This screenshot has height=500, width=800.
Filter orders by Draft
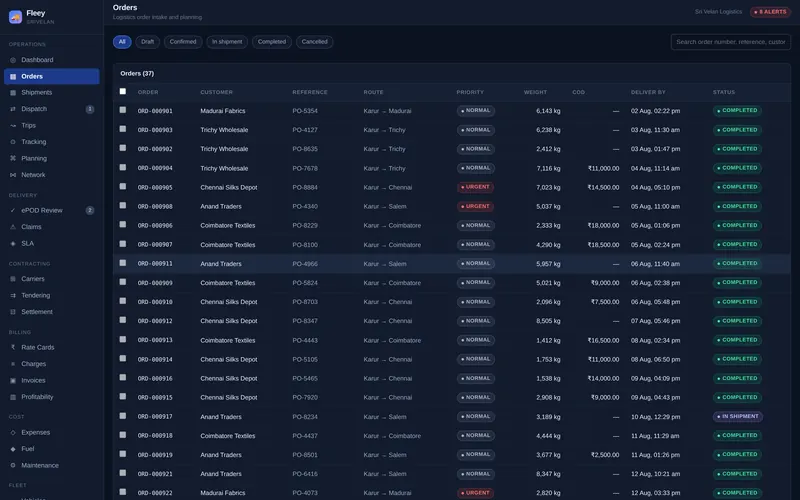coord(147,42)
